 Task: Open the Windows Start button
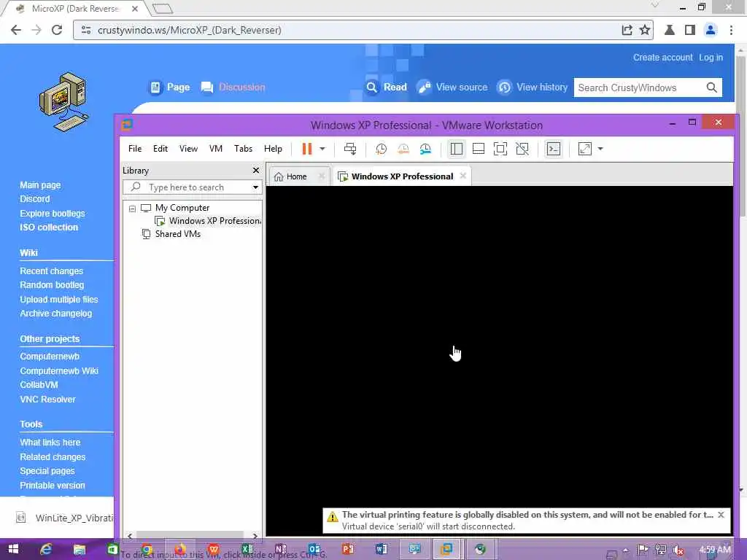tap(13, 549)
